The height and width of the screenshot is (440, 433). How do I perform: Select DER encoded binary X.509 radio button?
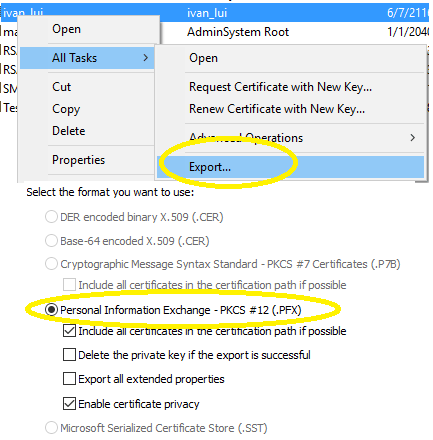coord(51,217)
